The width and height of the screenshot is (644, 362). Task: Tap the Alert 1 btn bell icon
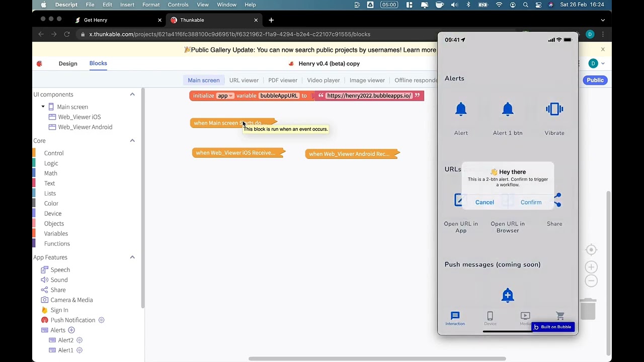508,109
